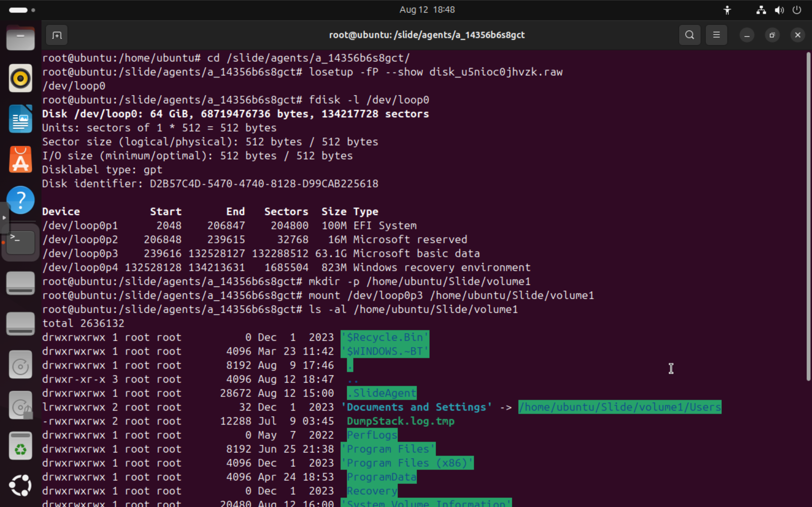Click disk_u5nioc0jhvzk.raw filename
This screenshot has width=812, height=507.
pos(496,72)
